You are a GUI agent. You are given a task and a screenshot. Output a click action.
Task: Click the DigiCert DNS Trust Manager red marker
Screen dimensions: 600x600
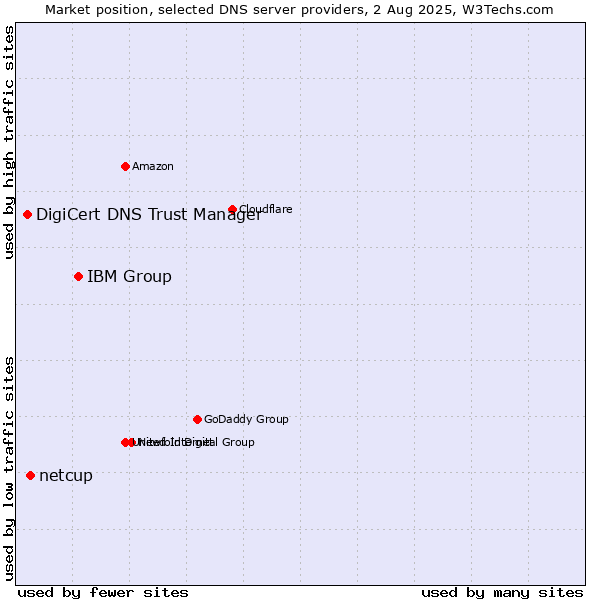coord(27,214)
